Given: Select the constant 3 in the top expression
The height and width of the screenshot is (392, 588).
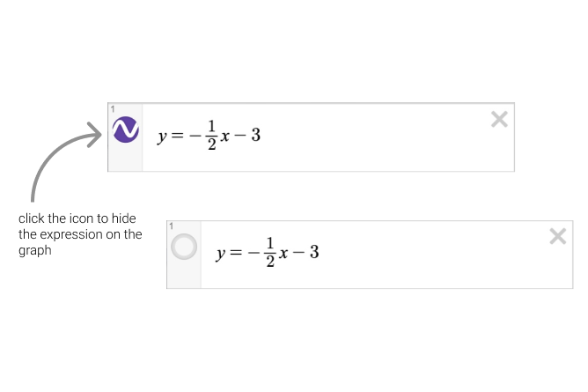Looking at the screenshot, I should [255, 137].
